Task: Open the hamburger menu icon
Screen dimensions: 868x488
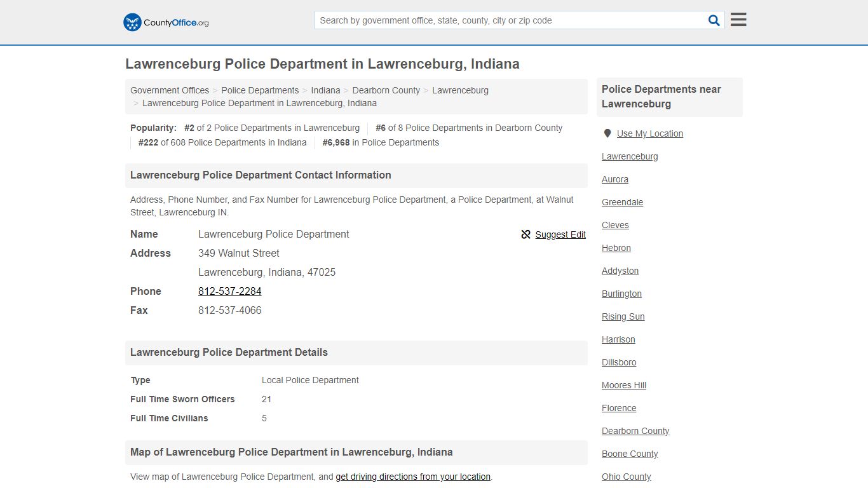Action: coord(738,20)
